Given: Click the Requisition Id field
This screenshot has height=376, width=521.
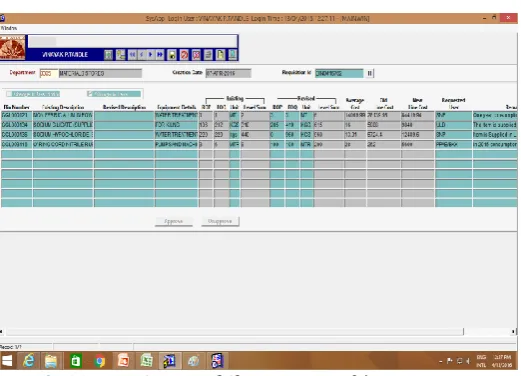Looking at the screenshot, I should 339,73.
